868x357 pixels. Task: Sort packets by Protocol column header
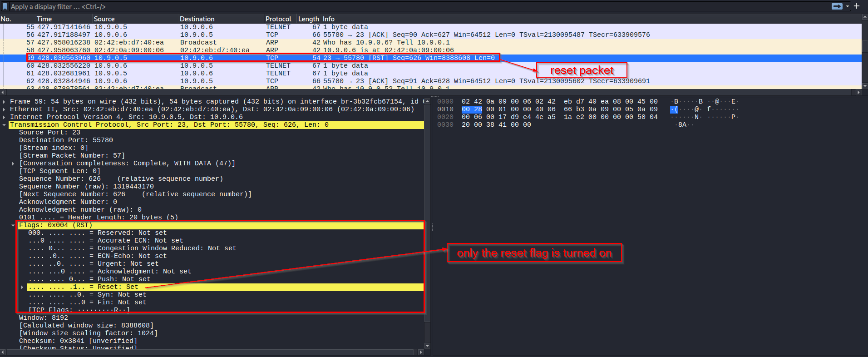[278, 19]
